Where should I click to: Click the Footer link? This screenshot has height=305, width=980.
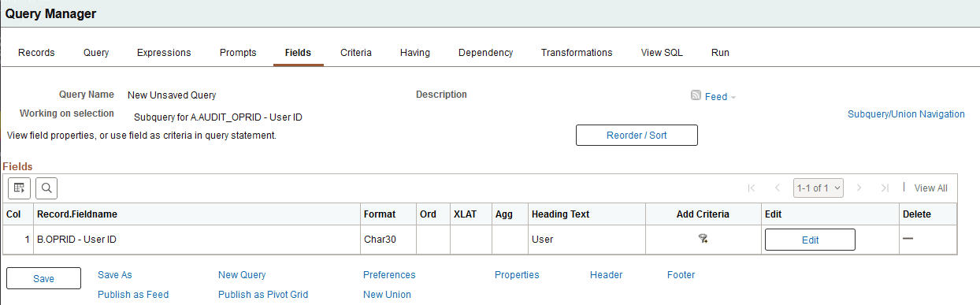[x=681, y=275]
